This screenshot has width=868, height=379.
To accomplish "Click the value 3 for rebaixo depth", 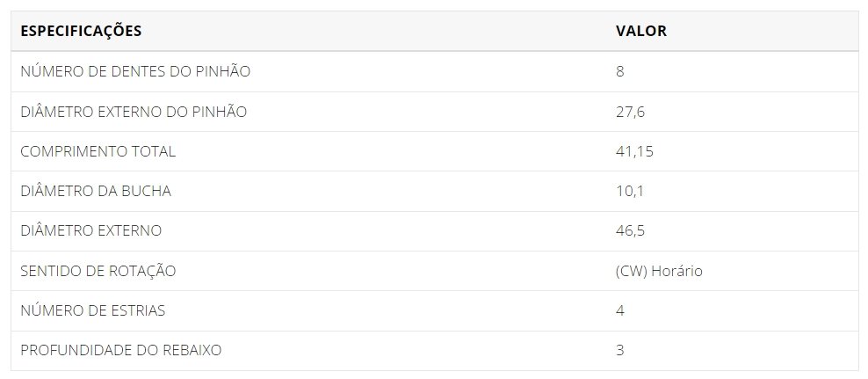I will [619, 351].
